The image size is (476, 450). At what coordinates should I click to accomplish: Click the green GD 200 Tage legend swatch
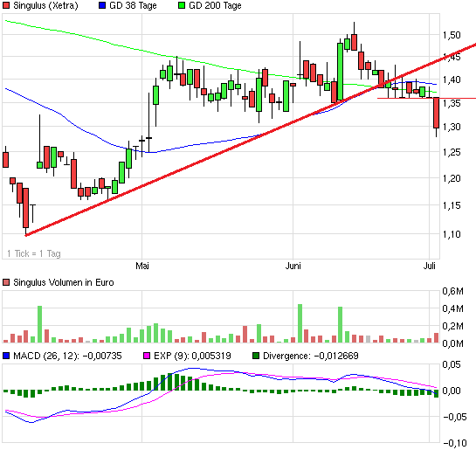[x=182, y=5]
